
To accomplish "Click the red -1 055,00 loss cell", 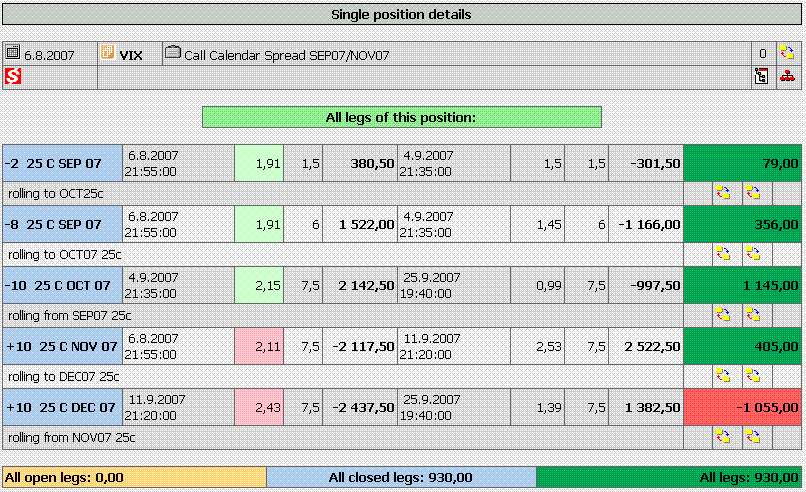I will click(741, 407).
